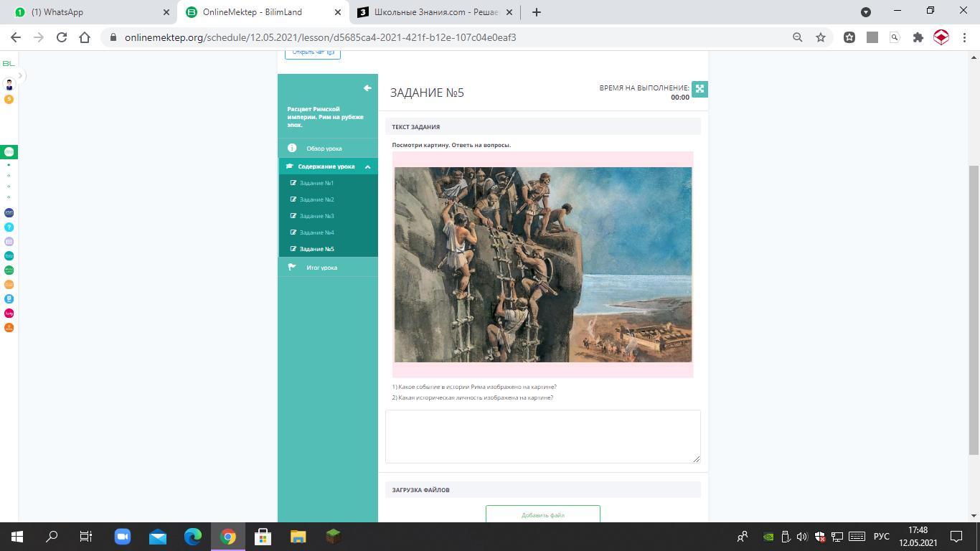This screenshot has height=551, width=980.
Task: Open the user avatar profile
Action: click(x=9, y=84)
